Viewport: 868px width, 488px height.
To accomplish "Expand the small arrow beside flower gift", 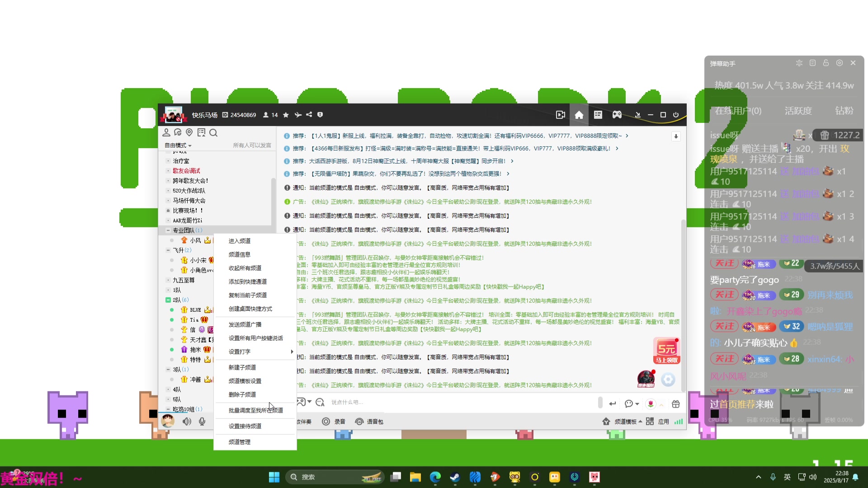I will pyautogui.click(x=661, y=404).
